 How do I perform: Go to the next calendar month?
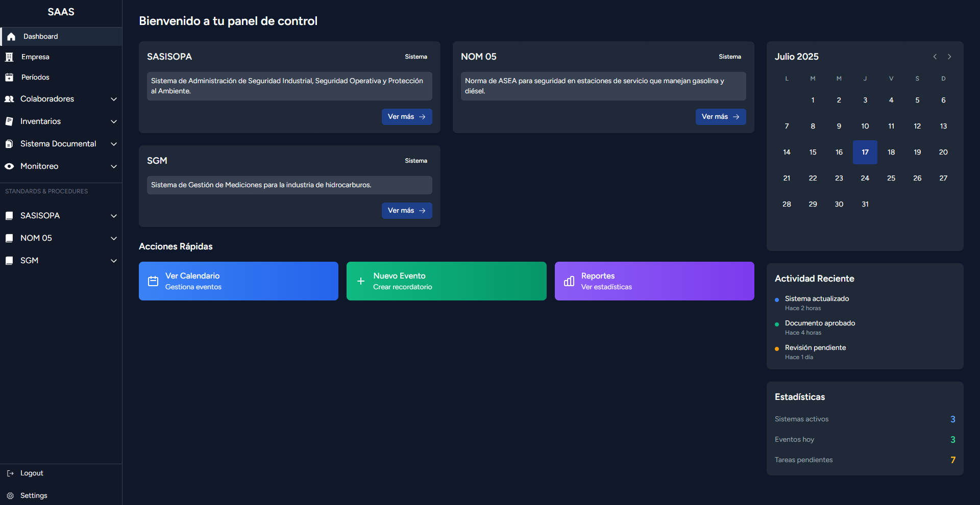point(949,57)
